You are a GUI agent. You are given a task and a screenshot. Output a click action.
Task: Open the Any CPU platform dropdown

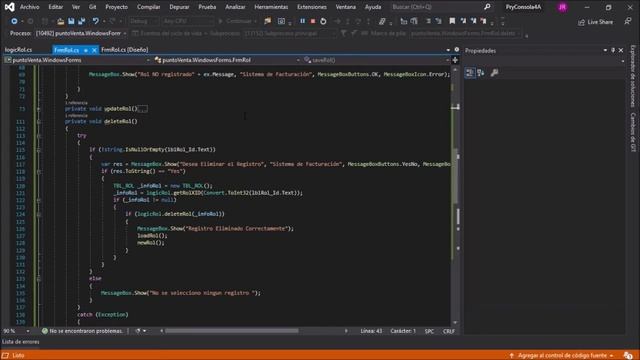click(x=187, y=21)
